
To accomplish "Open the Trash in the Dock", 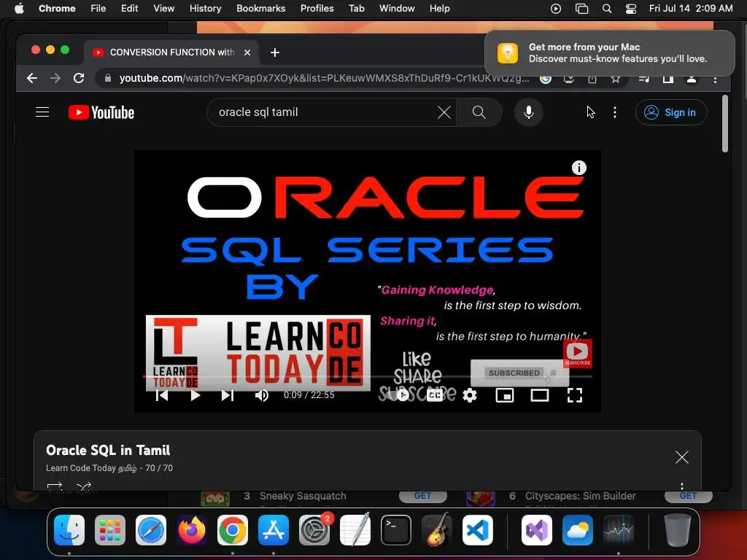I will click(x=678, y=530).
